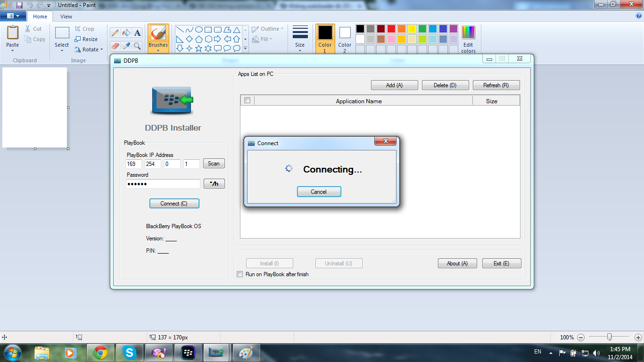
Task: Check the select-all box in apps list header
Action: coord(247,100)
